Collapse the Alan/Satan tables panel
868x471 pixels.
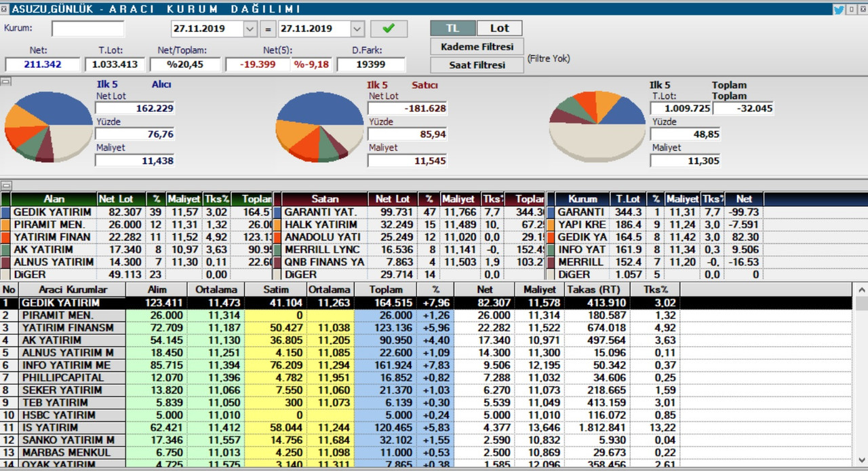tap(5, 185)
